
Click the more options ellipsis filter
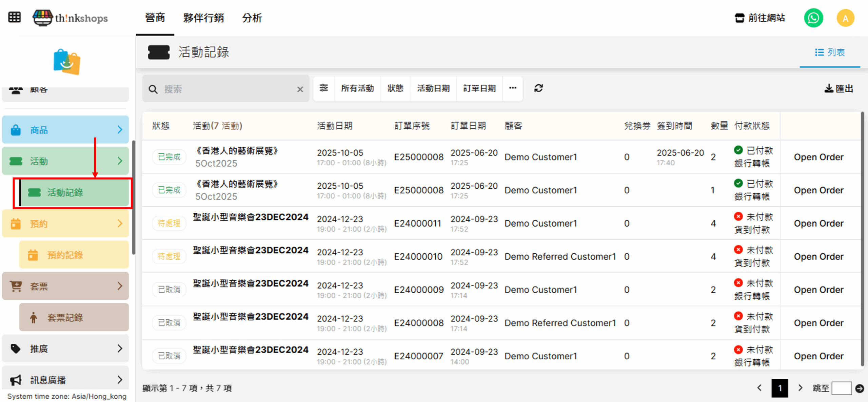tap(513, 88)
